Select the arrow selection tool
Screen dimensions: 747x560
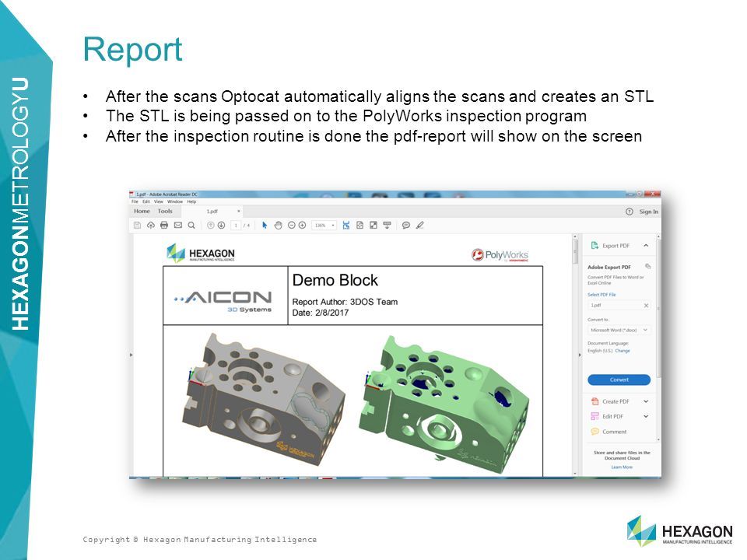click(265, 226)
